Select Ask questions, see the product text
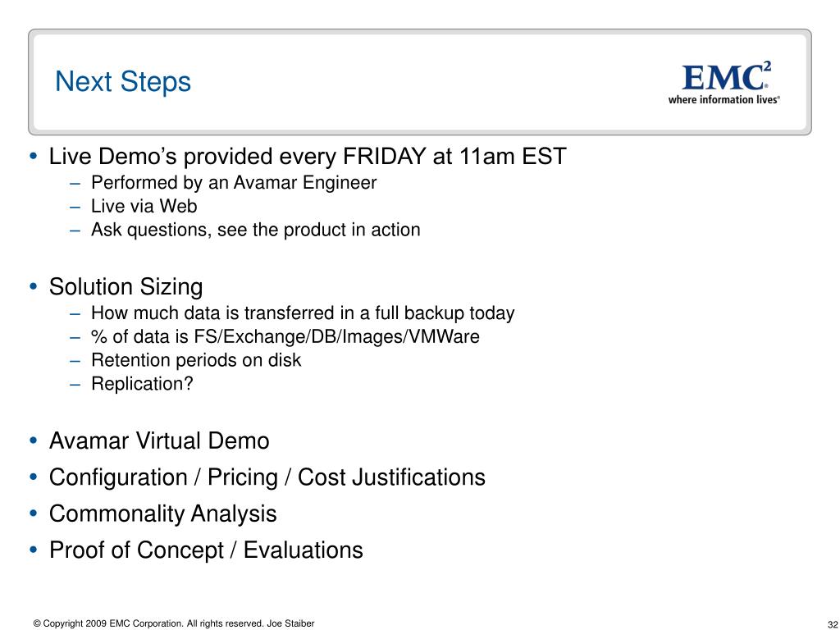This screenshot has width=840, height=630. pos(256,230)
